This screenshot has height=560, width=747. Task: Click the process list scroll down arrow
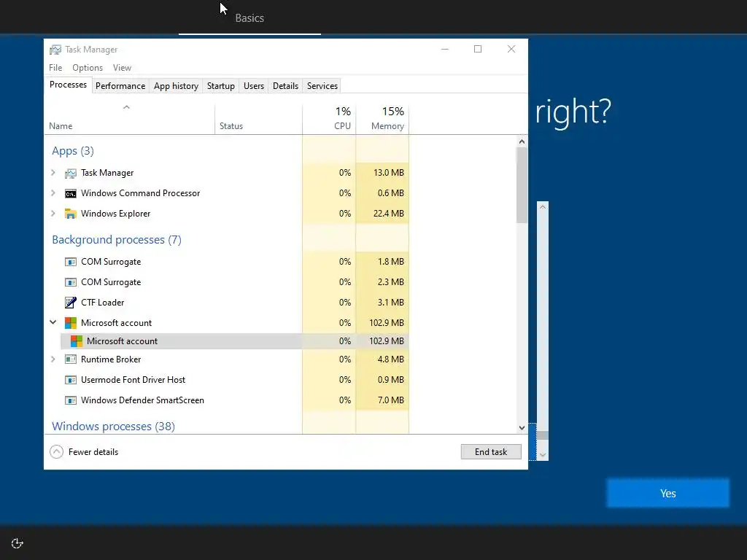522,427
